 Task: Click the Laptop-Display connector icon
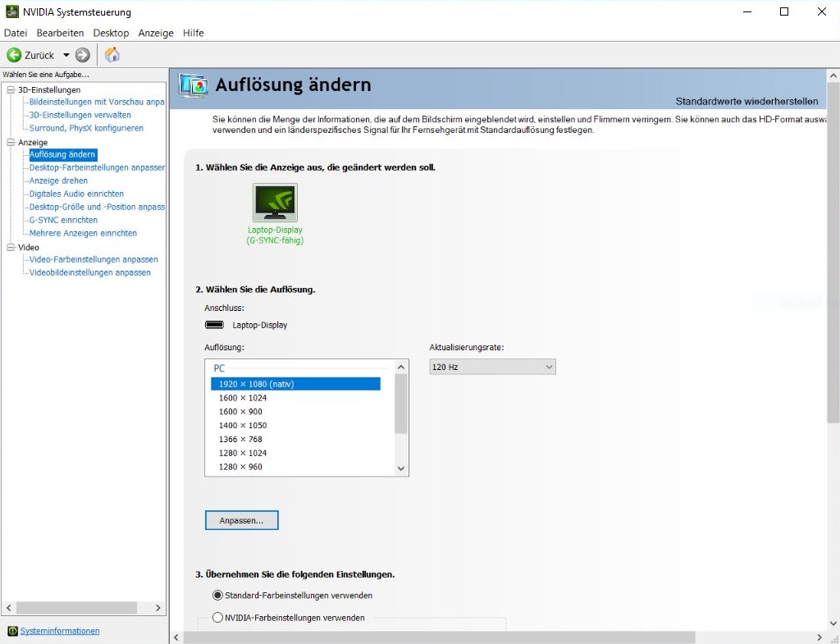point(214,325)
